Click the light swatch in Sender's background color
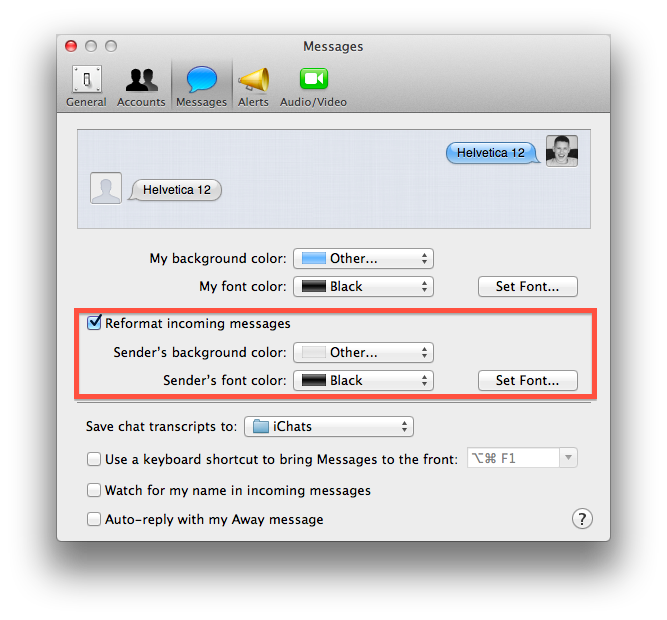Image resolution: width=667 pixels, height=620 pixels. (x=314, y=353)
